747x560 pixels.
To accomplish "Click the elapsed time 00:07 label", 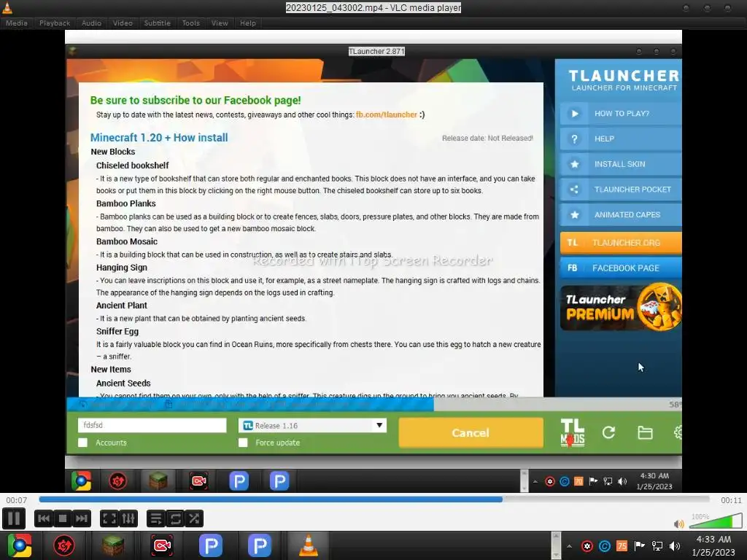I will [x=17, y=500].
